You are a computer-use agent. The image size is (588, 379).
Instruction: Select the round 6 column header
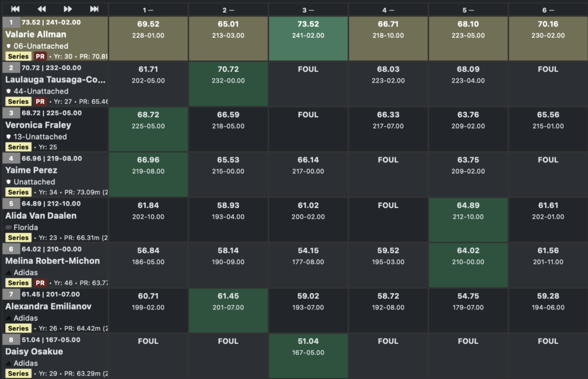coord(548,10)
